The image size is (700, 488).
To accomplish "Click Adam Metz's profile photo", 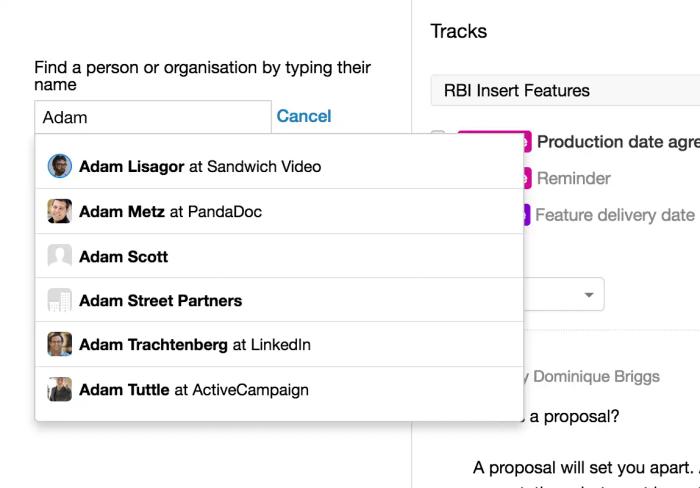I will click(x=59, y=211).
